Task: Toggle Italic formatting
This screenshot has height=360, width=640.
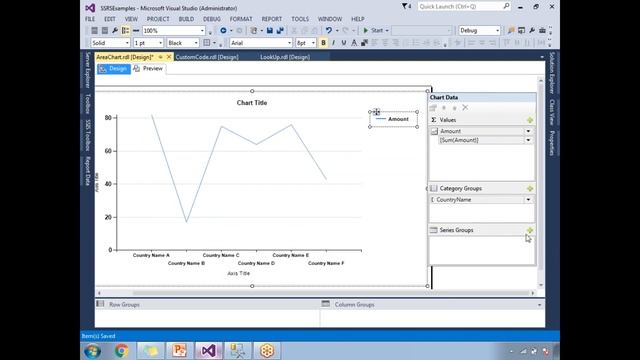Action: (333, 43)
